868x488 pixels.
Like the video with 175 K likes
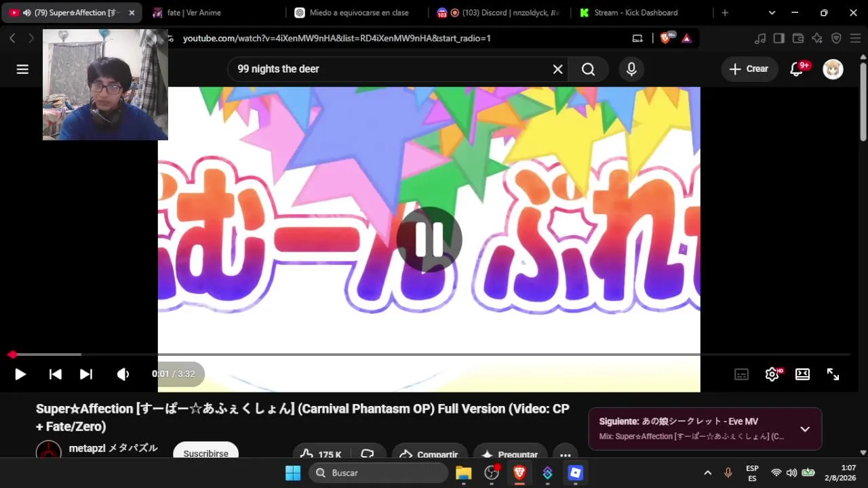point(321,454)
